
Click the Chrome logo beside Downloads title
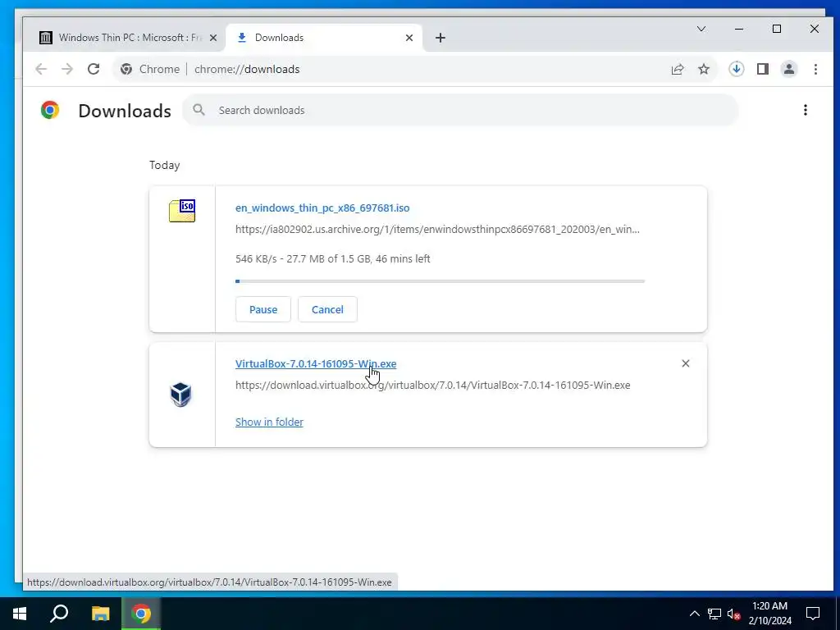(50, 111)
